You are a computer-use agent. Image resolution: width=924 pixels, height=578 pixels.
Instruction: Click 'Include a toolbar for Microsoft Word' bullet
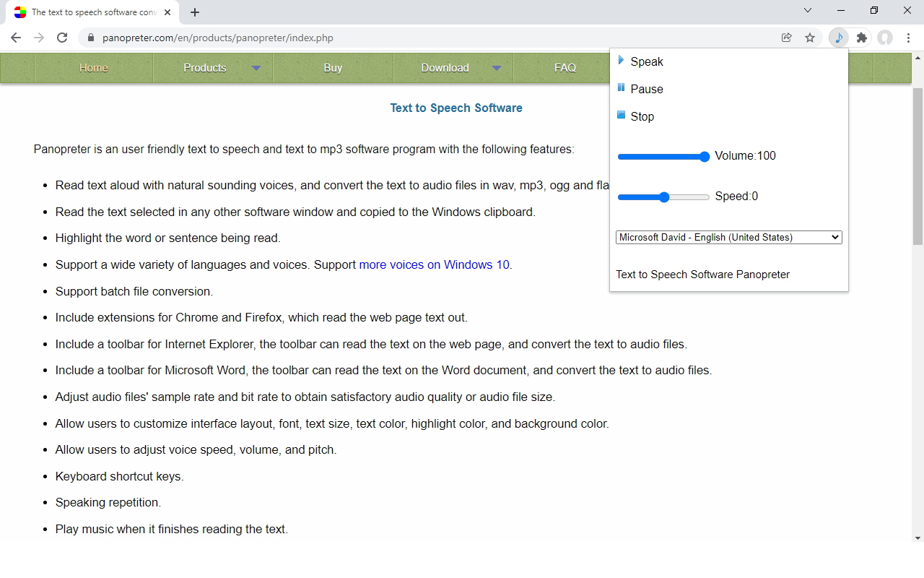384,370
